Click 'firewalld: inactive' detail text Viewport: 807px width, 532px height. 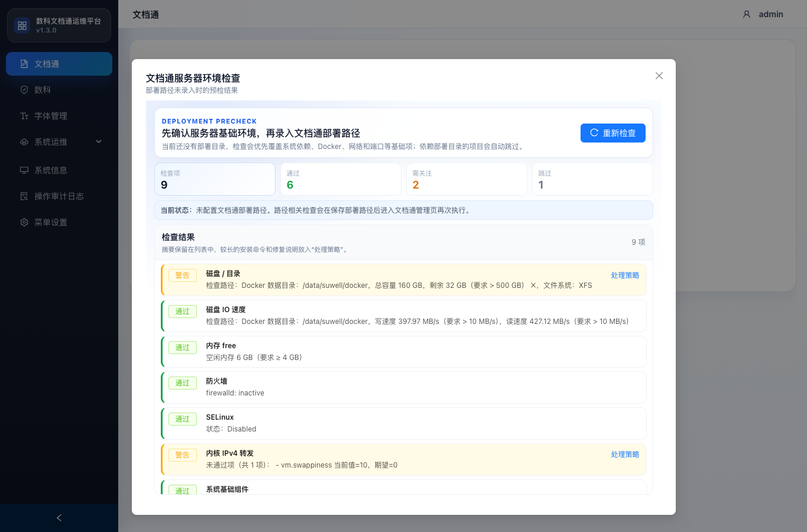tap(235, 393)
